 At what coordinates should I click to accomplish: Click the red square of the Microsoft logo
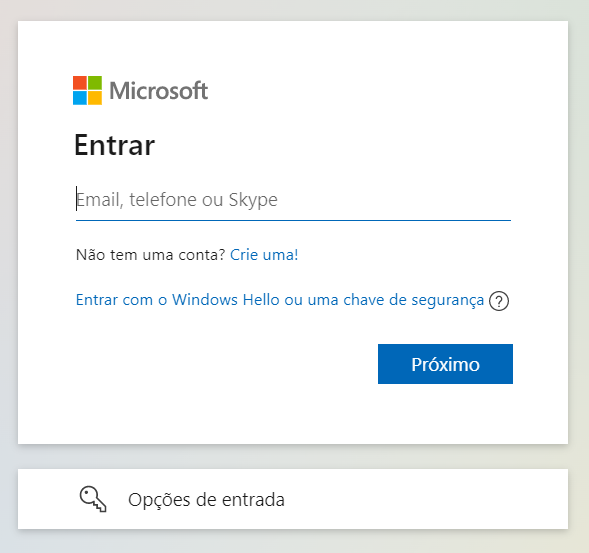pos(80,83)
